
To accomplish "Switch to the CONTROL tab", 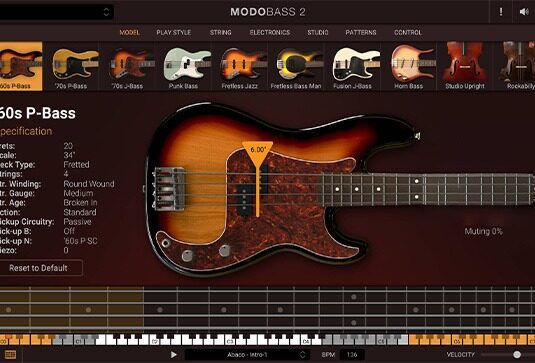I will click(408, 32).
